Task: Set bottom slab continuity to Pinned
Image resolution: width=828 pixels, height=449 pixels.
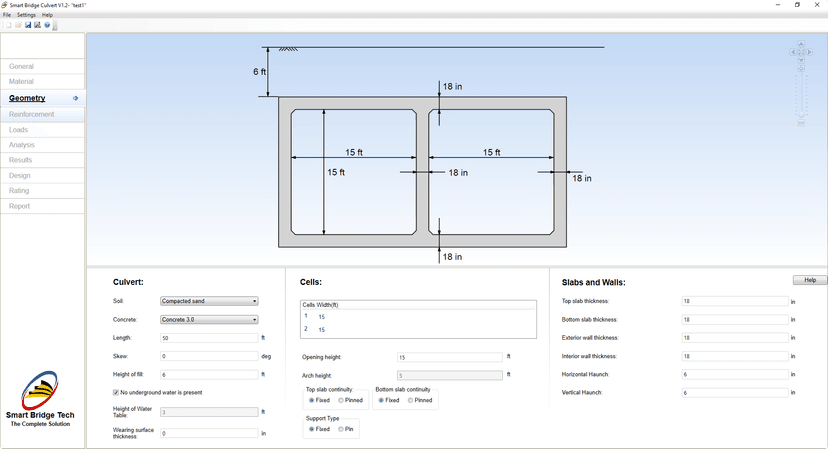Action: (410, 400)
